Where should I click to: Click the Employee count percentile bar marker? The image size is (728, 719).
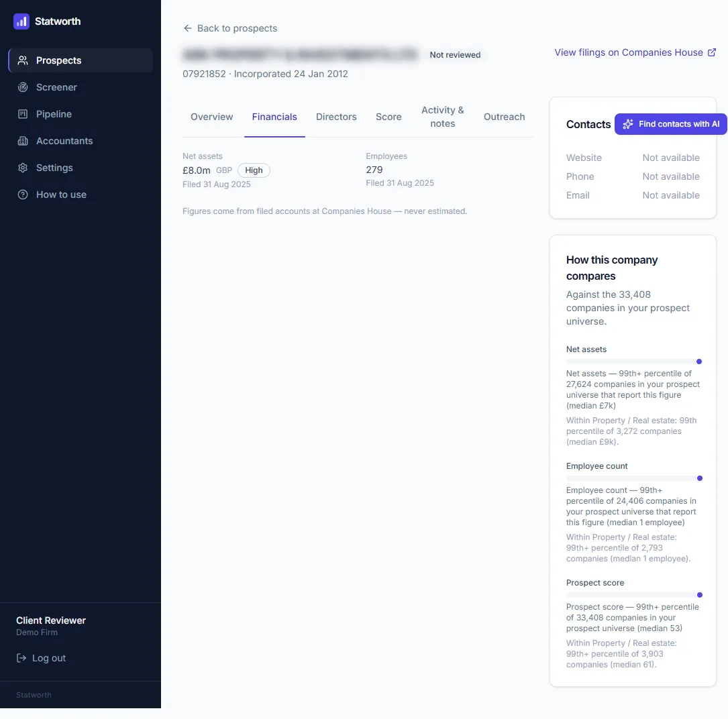click(x=700, y=478)
